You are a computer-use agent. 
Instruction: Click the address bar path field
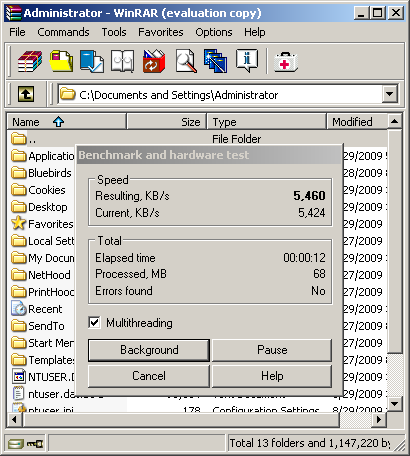click(220, 94)
